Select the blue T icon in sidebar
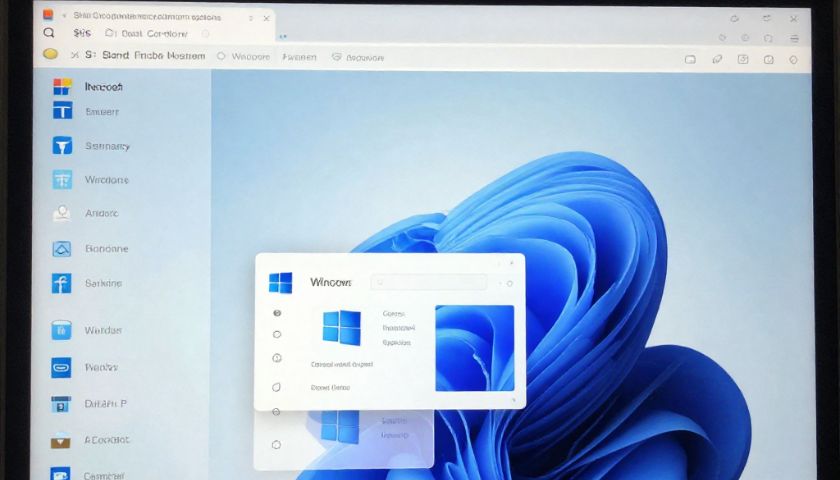The height and width of the screenshot is (480, 840). coord(62,110)
